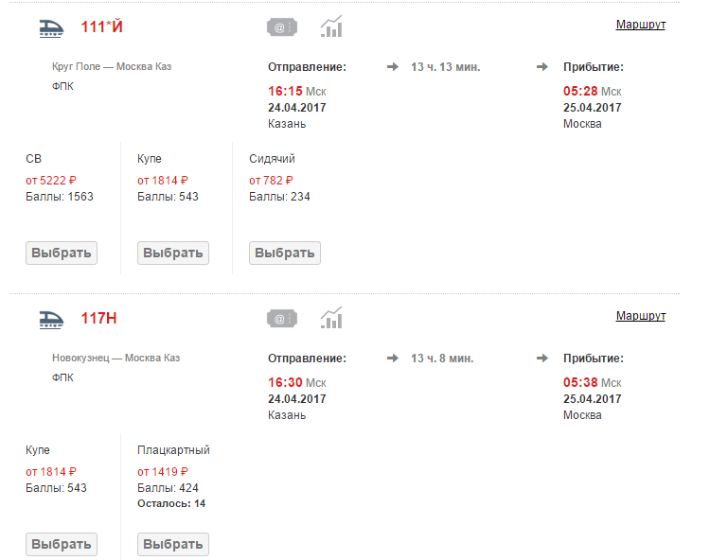Screen dimensions: 728x560
Task: Open the price statistics chart icon for 111*Й
Action: click(x=331, y=26)
